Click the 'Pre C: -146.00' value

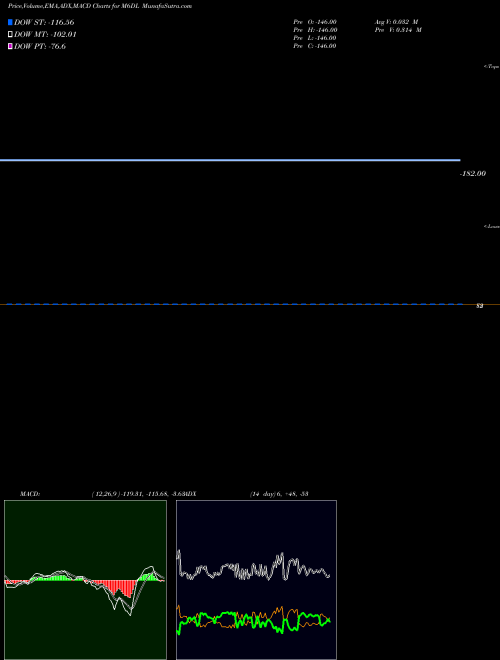point(315,46)
